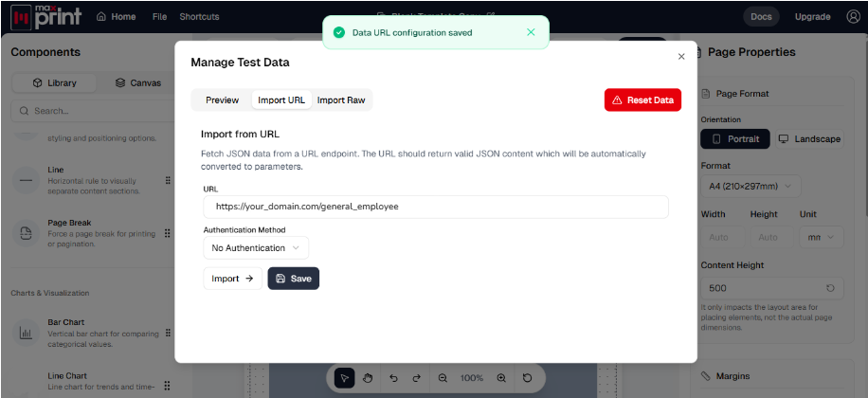Click the 100% zoom value
The height and width of the screenshot is (398, 868).
coord(472,378)
